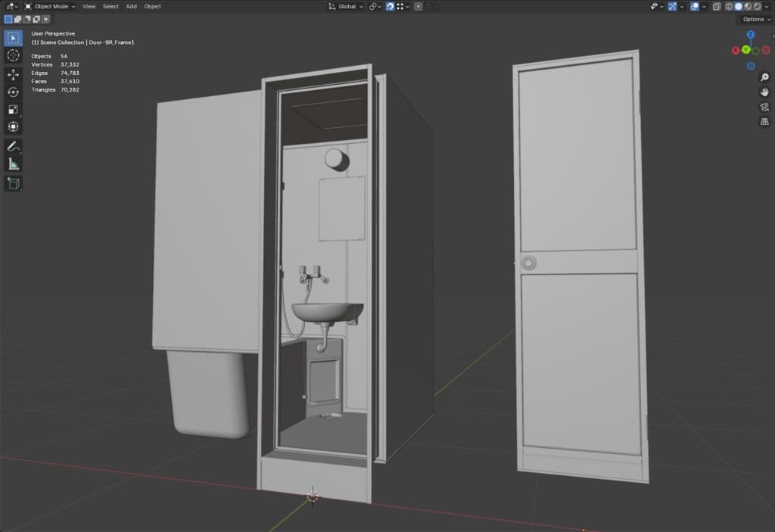
Task: Click the Select Box tool
Action: point(13,38)
